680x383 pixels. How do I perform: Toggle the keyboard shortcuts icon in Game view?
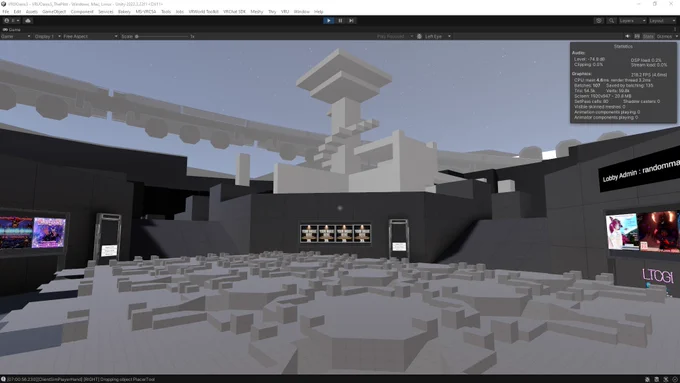click(x=637, y=36)
